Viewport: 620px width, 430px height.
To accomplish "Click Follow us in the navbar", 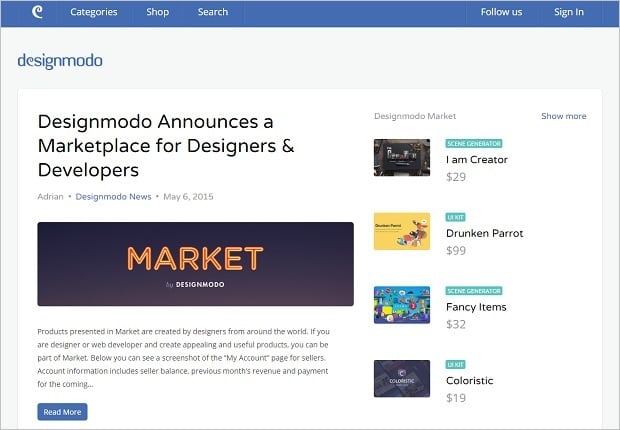I will (x=501, y=13).
